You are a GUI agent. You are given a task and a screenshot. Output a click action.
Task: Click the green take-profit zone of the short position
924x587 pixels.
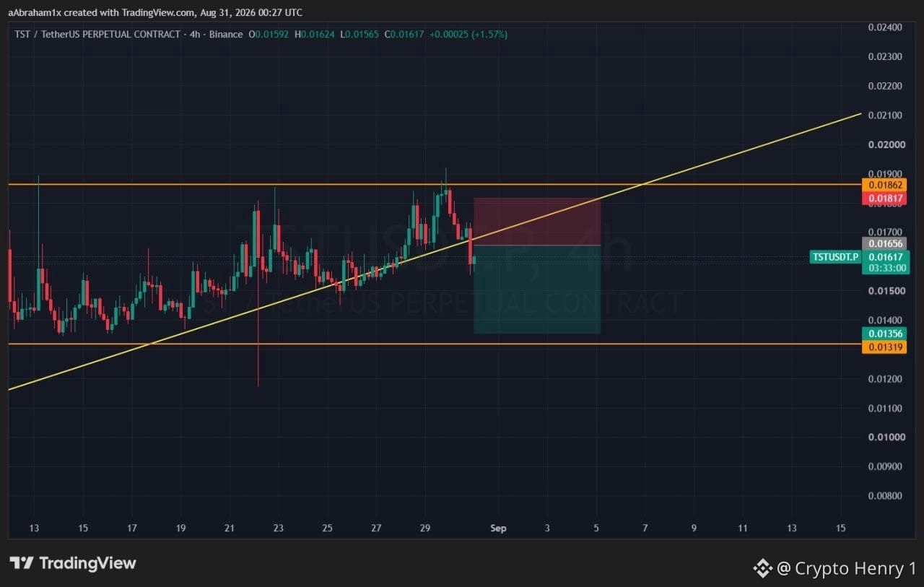click(x=537, y=290)
